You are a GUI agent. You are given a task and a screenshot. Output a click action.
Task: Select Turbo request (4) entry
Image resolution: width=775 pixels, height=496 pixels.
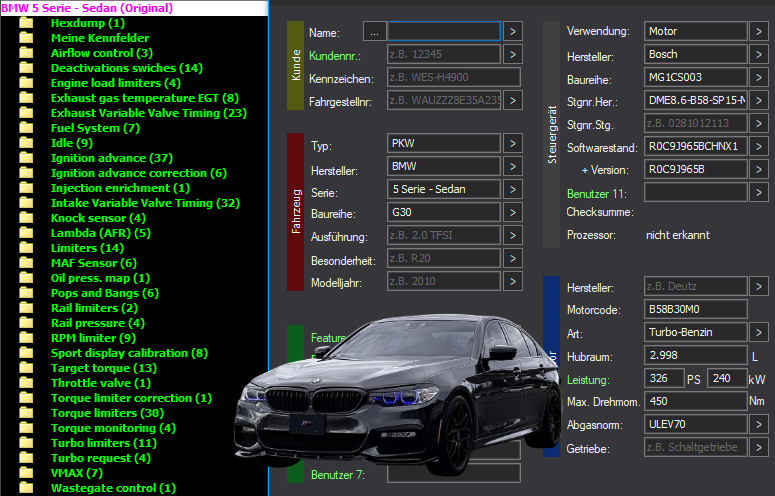101,458
